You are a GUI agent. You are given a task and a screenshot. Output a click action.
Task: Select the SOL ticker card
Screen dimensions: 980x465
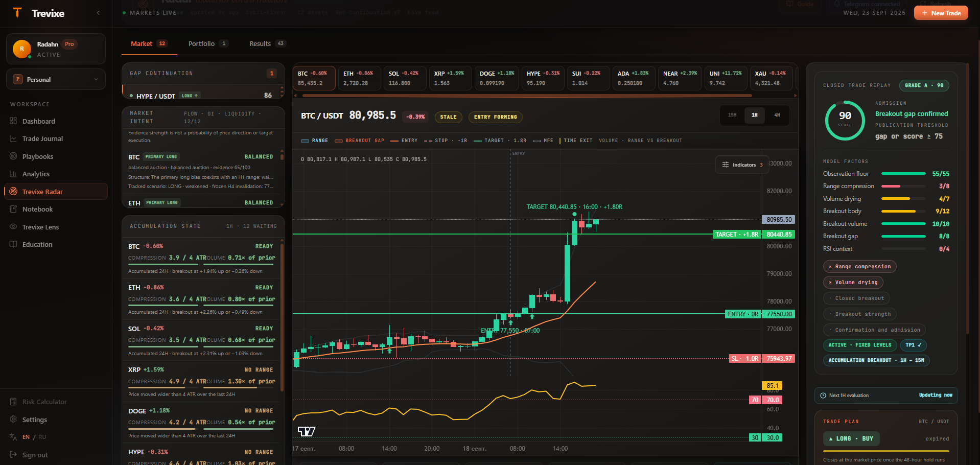pyautogui.click(x=405, y=78)
